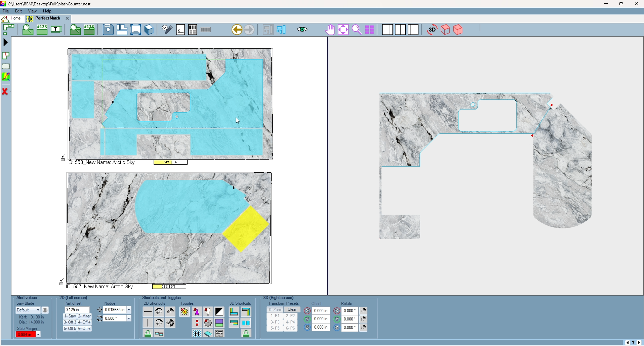Open the Edit menu

point(18,11)
